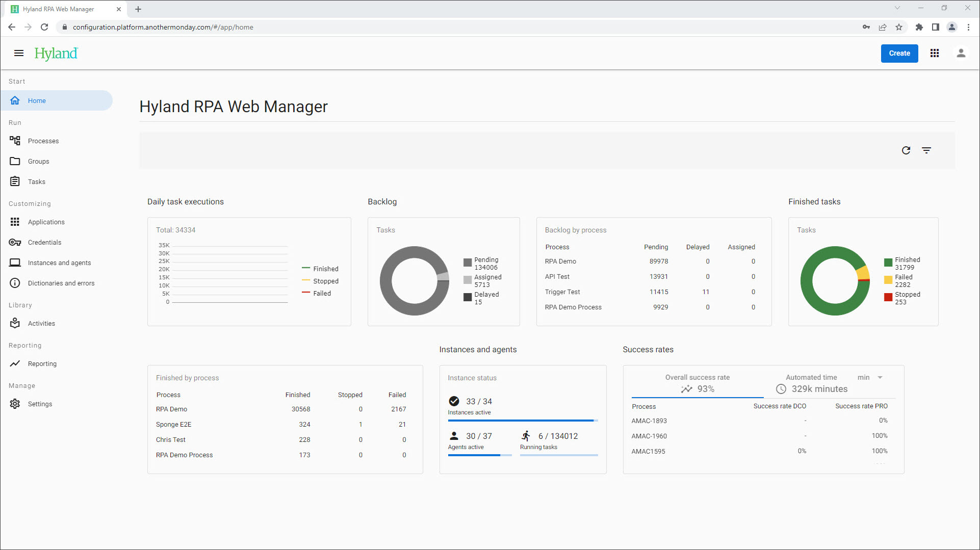Click the Reporting chart line icon
This screenshot has width=980, height=550.
[x=15, y=363]
